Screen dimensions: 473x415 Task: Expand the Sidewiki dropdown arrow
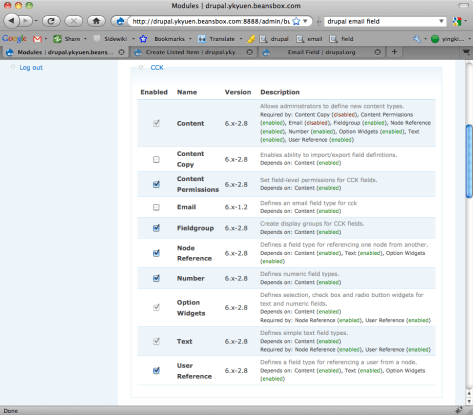click(x=133, y=39)
